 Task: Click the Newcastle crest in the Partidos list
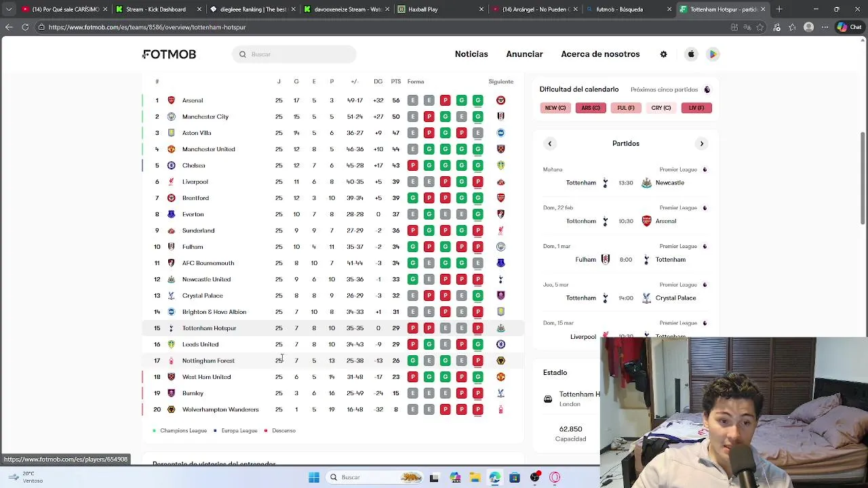646,183
